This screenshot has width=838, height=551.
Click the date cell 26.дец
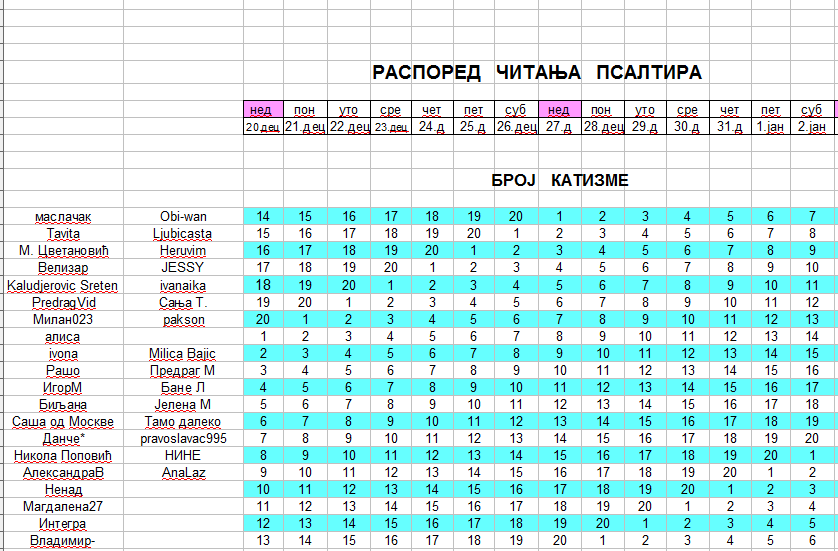click(516, 127)
